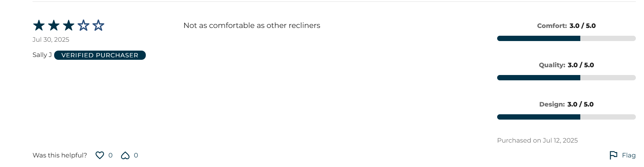Click the upside-down heart unhelpful icon
This screenshot has height=167, width=644.
click(x=125, y=155)
